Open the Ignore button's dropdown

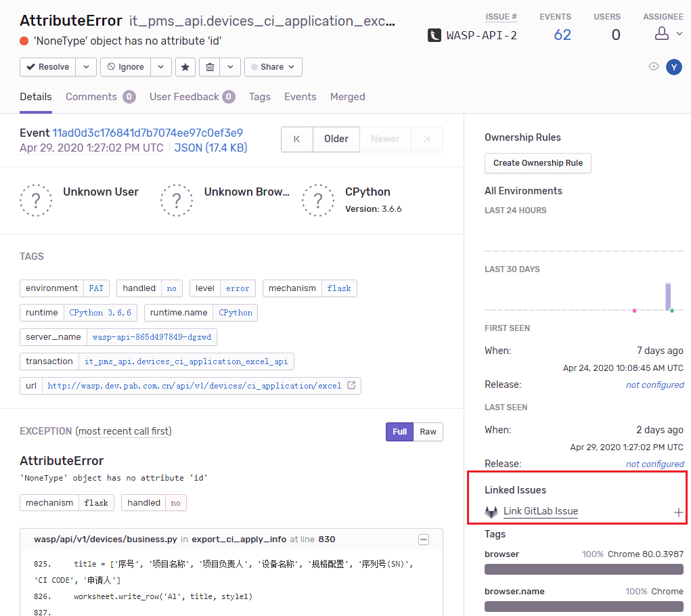coord(160,67)
